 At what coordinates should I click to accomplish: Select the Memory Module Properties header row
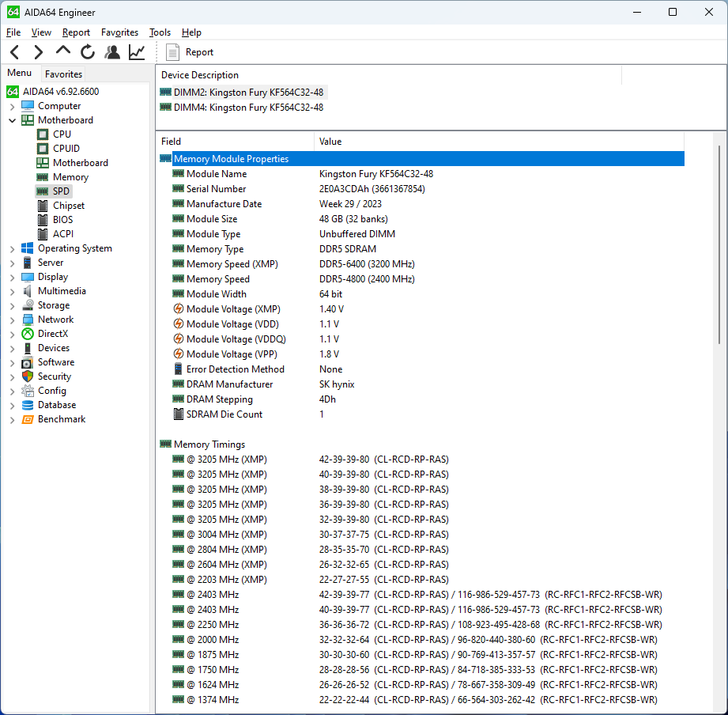[x=421, y=159]
